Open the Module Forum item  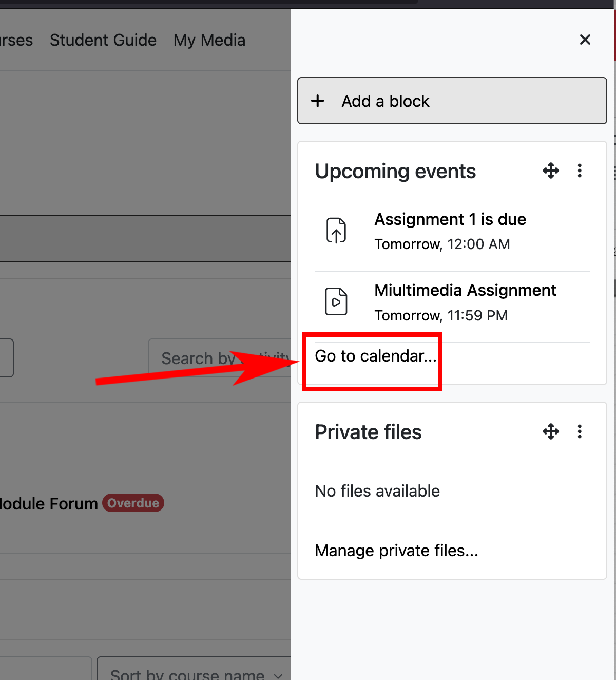point(49,504)
